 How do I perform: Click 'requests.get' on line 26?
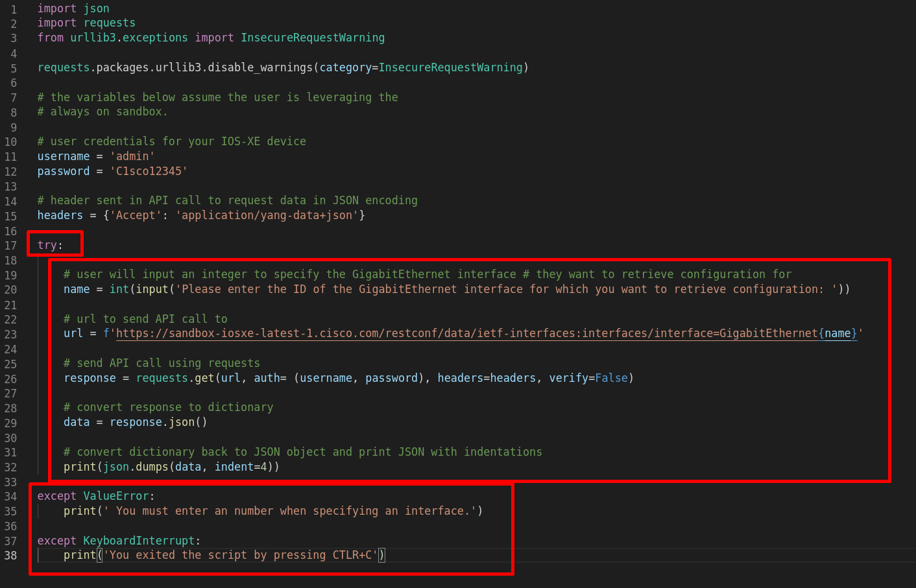point(175,378)
